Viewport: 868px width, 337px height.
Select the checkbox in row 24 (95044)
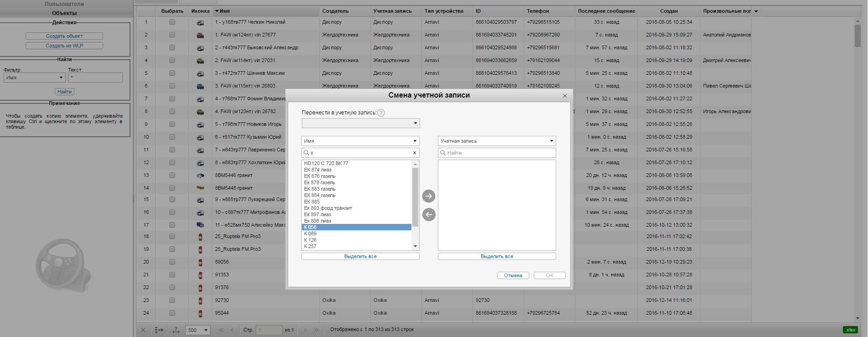(172, 313)
